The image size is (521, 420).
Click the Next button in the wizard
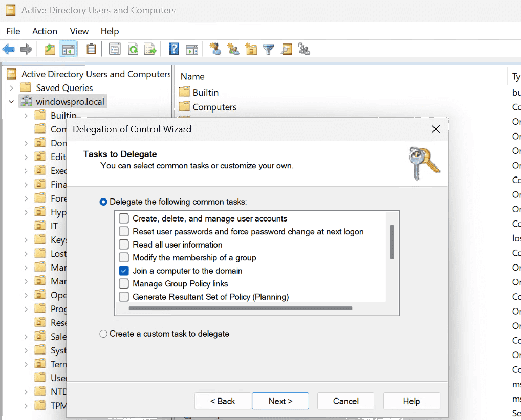[x=280, y=401]
